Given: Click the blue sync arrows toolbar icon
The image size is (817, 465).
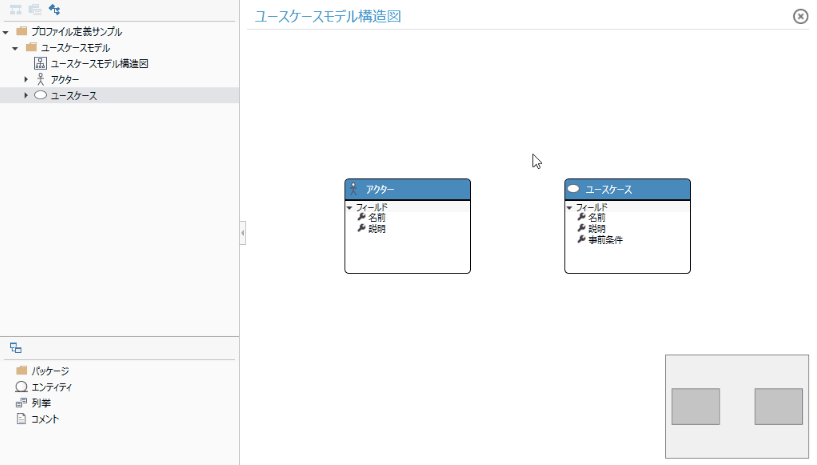Looking at the screenshot, I should pos(54,9).
